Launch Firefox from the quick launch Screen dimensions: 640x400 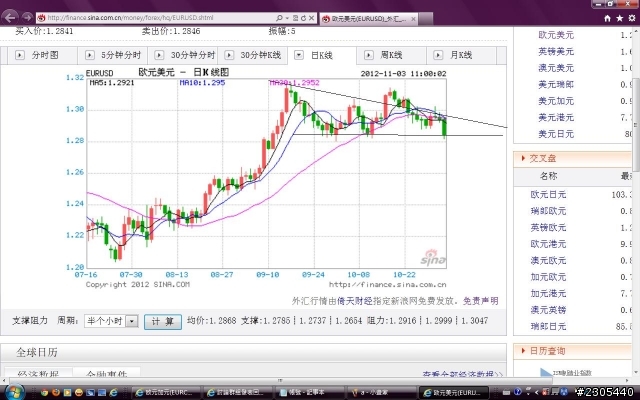coord(56,393)
